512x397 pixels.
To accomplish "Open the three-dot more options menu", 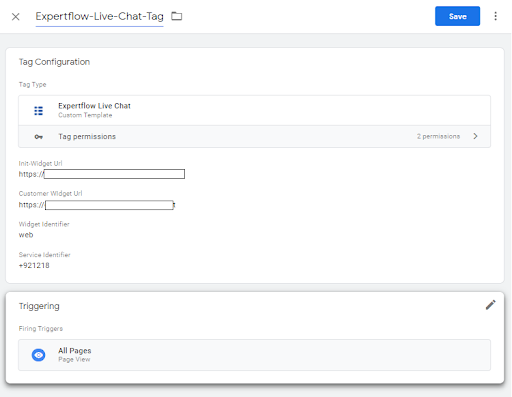I will 495,16.
